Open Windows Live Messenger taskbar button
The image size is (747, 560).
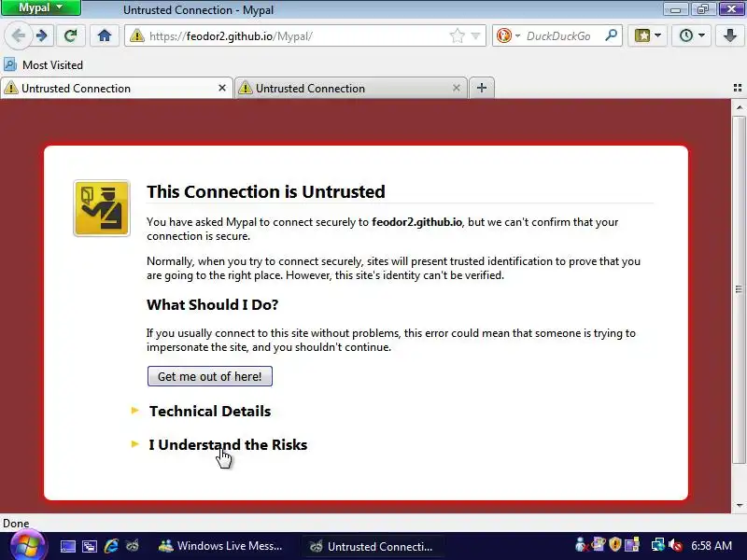coord(220,546)
